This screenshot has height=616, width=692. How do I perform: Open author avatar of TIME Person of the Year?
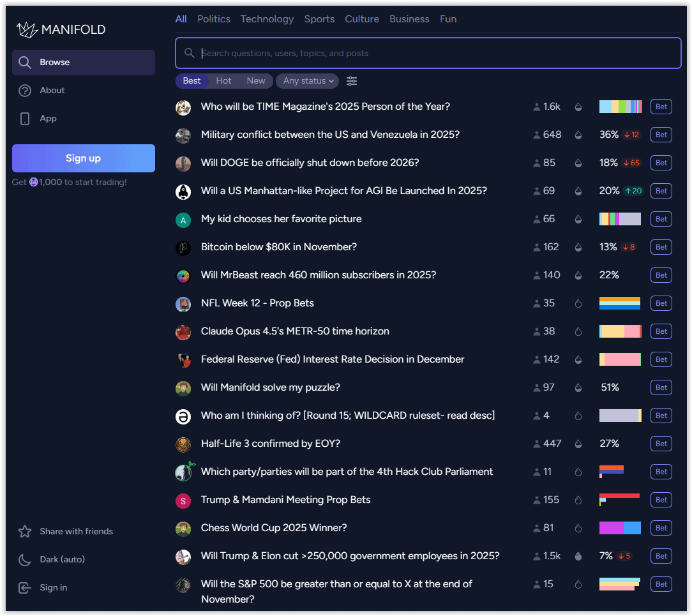[183, 107]
